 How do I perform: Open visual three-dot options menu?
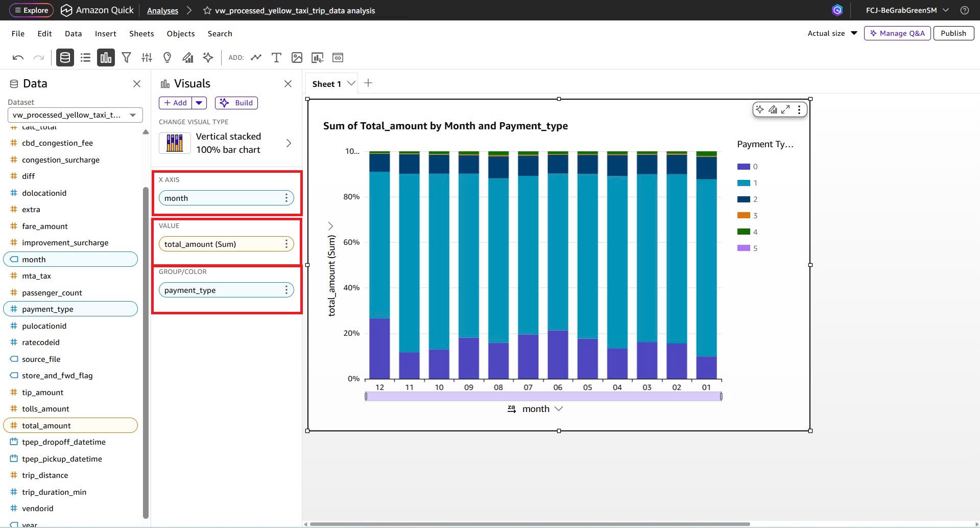(799, 109)
